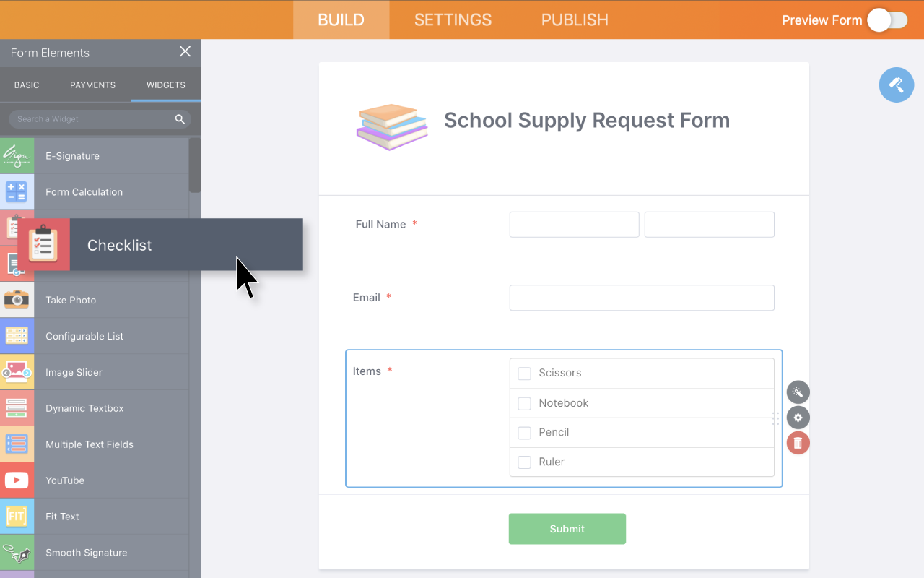The height and width of the screenshot is (578, 924).
Task: Open the SETTINGS section
Action: [453, 20]
